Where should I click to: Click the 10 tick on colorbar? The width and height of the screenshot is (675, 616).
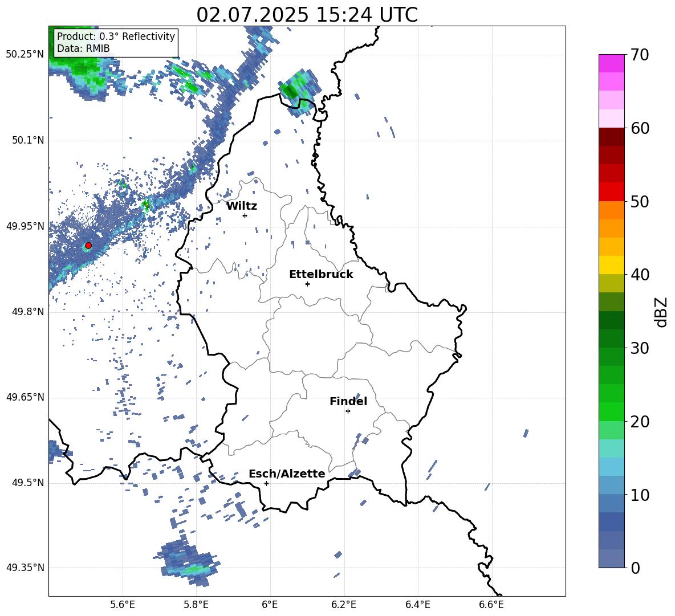[x=639, y=495]
